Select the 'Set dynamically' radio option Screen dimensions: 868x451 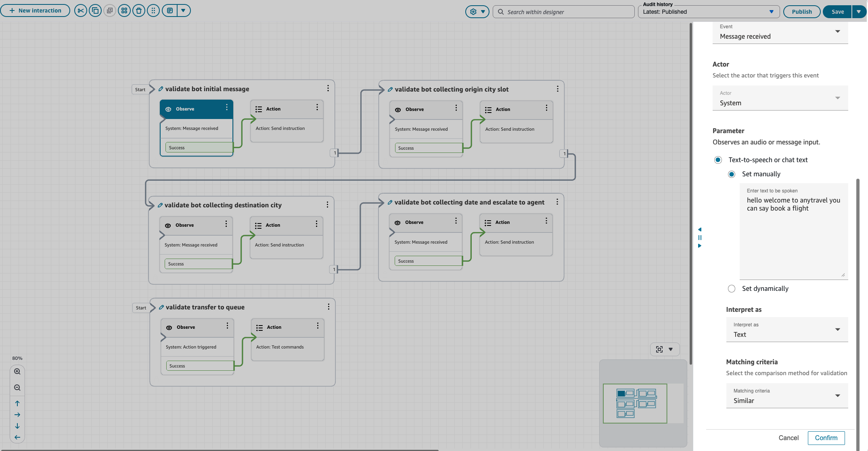click(732, 289)
